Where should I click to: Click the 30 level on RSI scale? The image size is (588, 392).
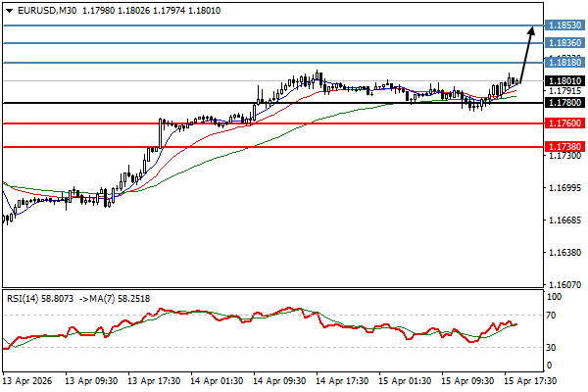click(x=554, y=347)
